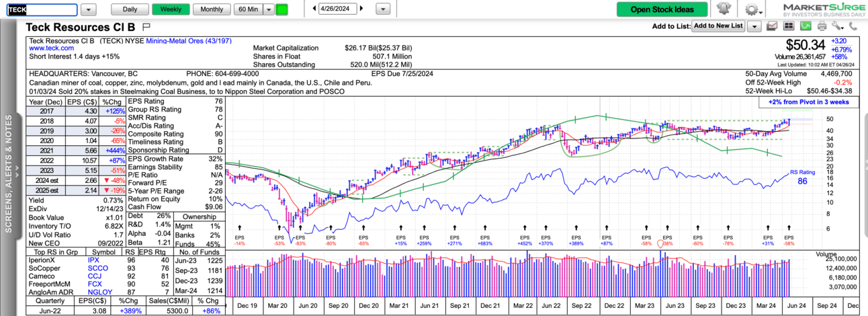This screenshot has height=316, width=868.
Task: Click the TECK symbol input field
Action: [x=42, y=9]
